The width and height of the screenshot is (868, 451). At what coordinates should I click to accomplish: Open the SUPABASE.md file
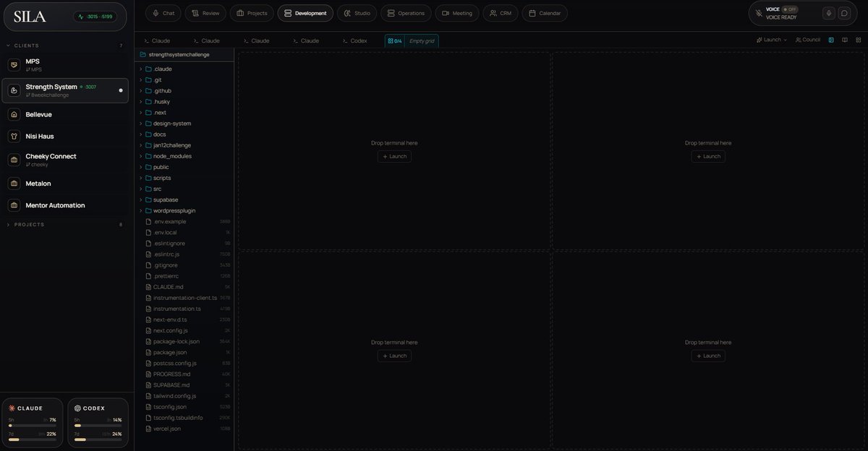(185, 385)
